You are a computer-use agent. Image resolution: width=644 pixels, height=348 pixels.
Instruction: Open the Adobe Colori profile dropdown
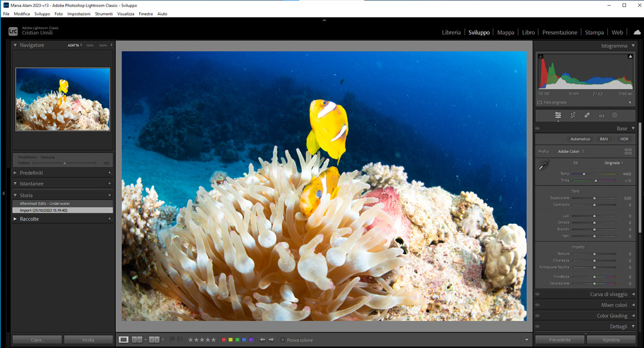click(571, 151)
